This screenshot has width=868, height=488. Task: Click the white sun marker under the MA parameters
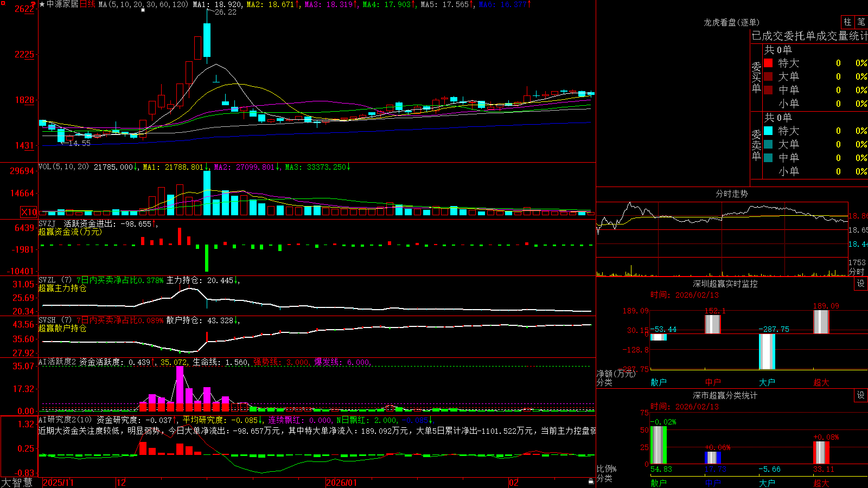(x=143, y=10)
